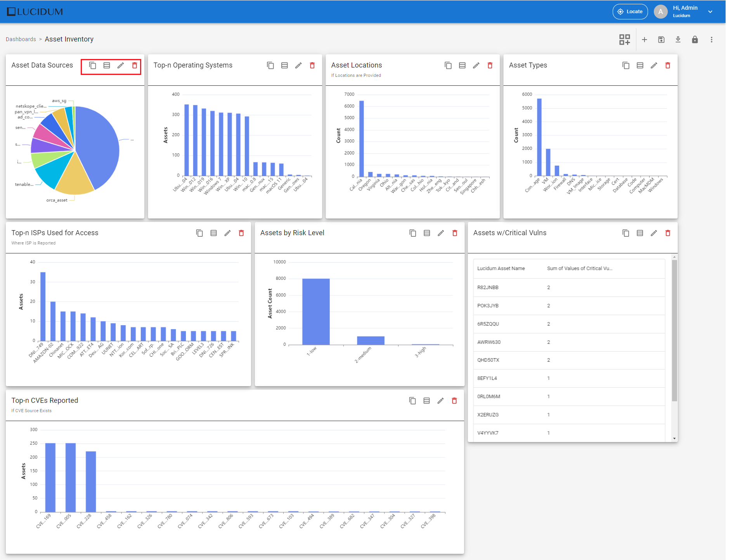The width and height of the screenshot is (745, 560).
Task: Click the scroll down arrow in Critical Vulns table
Action: [674, 439]
